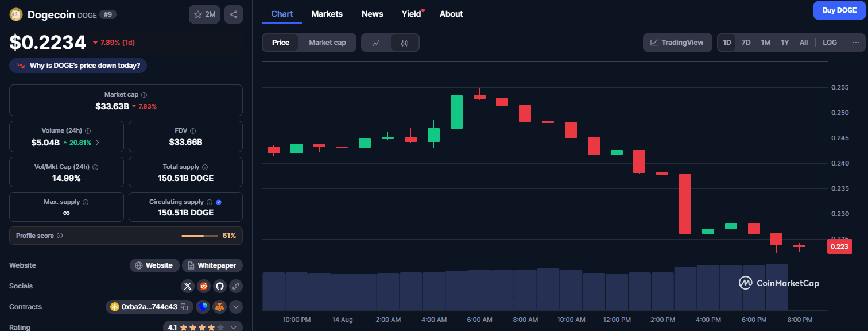Open Dogecoin GitHub repository icon

coord(220,286)
